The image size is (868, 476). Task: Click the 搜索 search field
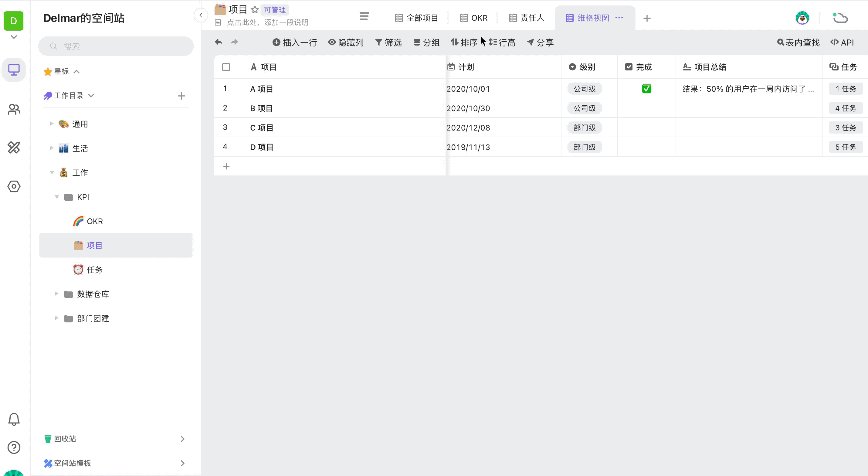(x=116, y=46)
